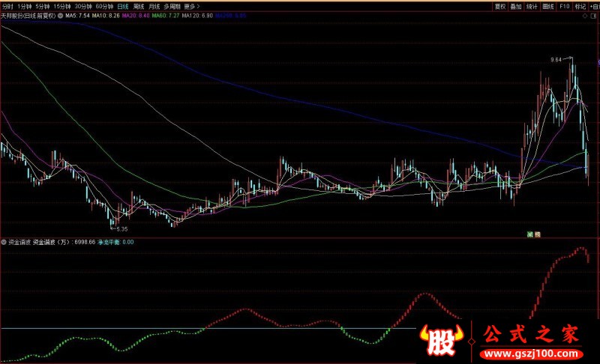Viewport: 600px width, 364px height.
Task: Click the 9.64 high price label
Action: [556, 58]
